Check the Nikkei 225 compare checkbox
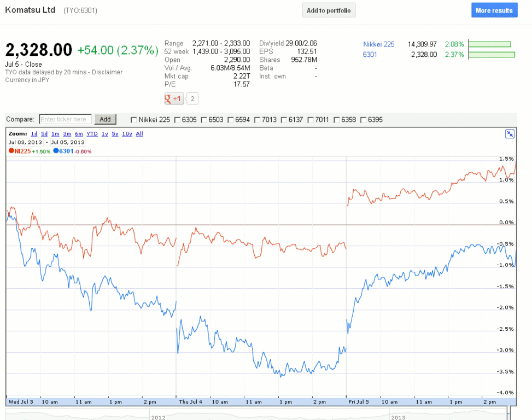The image size is (532, 420). coord(133,120)
